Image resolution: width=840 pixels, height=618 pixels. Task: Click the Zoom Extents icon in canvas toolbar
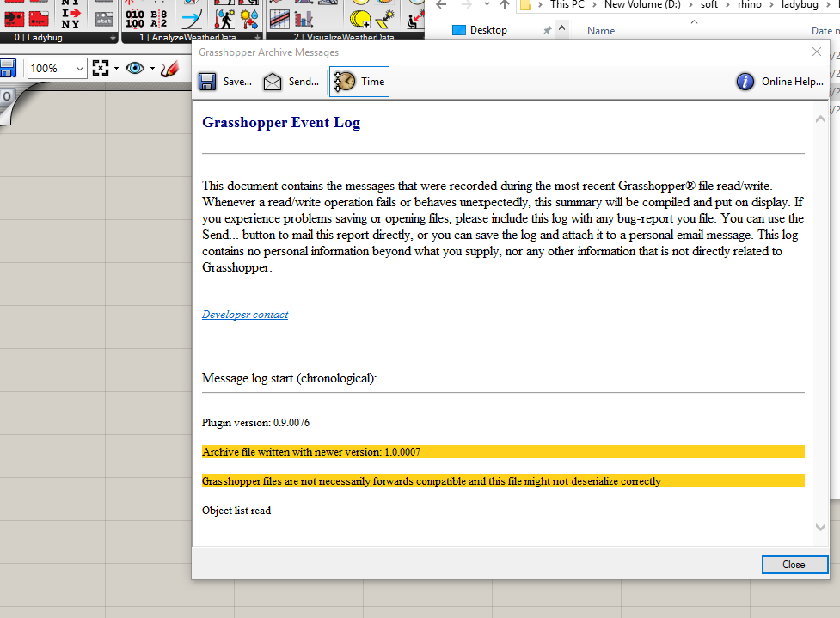coord(101,68)
